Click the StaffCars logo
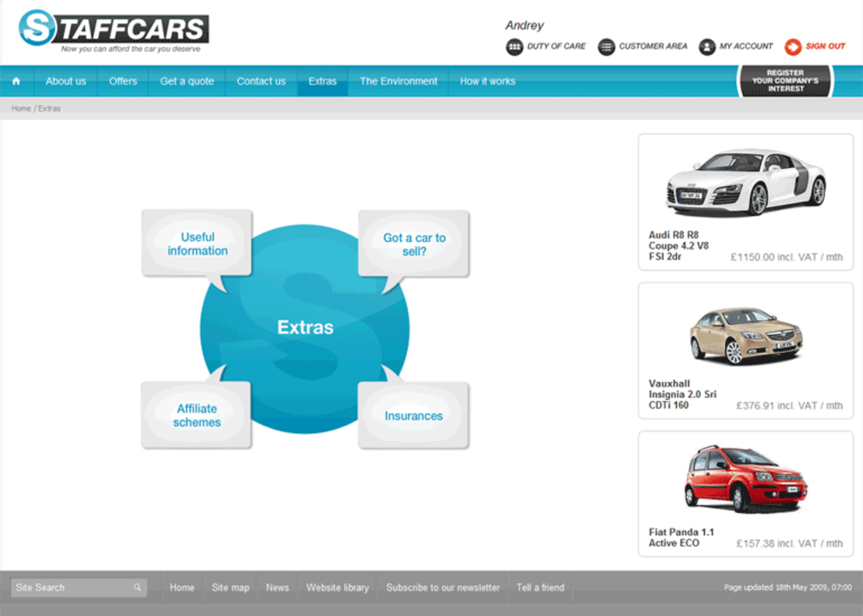The height and width of the screenshot is (616, 863). [114, 30]
